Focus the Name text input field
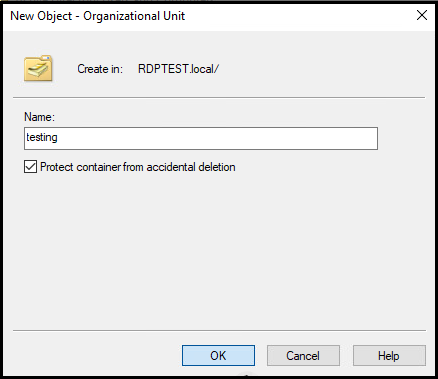The image size is (438, 379). click(201, 138)
